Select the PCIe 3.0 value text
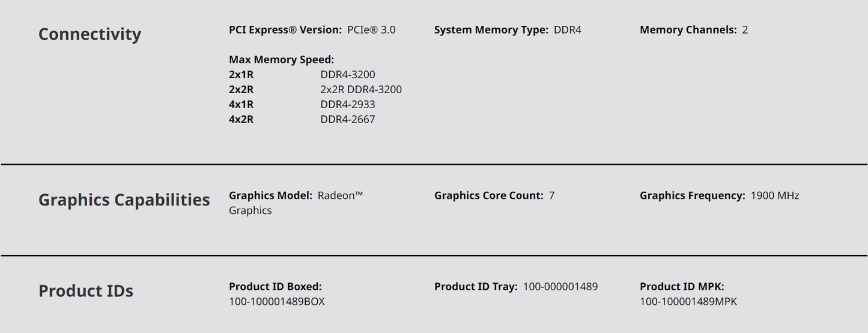Image resolution: width=868 pixels, height=333 pixels. (x=371, y=30)
